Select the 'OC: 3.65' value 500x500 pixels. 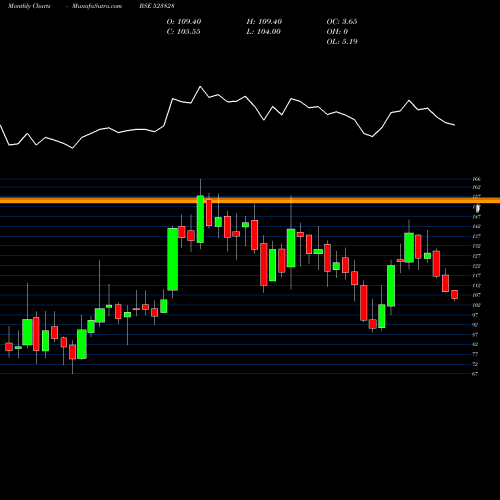[x=342, y=22]
